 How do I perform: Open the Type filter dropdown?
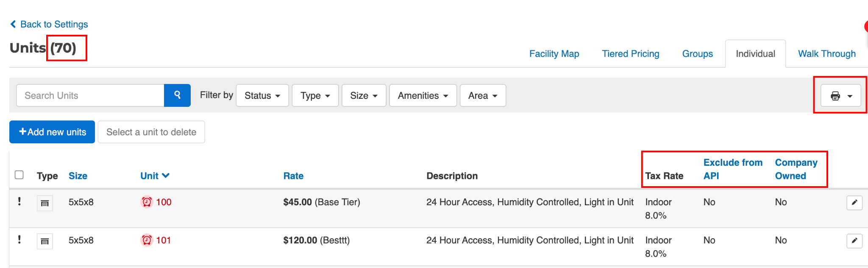(x=315, y=96)
